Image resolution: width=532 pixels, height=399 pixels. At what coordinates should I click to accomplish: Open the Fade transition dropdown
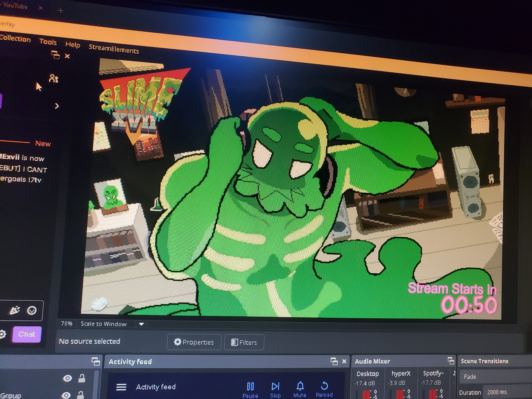click(x=496, y=377)
